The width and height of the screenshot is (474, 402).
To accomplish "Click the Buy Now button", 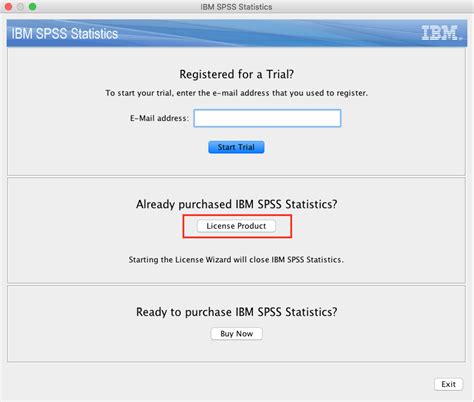I will 237,334.
